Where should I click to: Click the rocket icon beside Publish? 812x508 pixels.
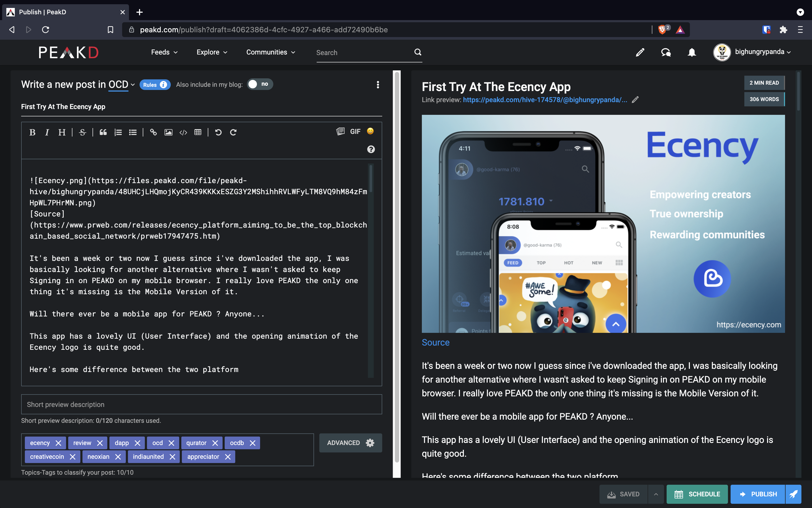[x=793, y=494]
